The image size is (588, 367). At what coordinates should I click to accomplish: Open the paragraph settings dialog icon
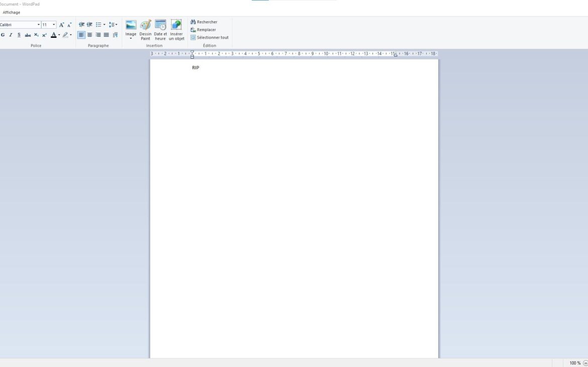click(x=115, y=35)
